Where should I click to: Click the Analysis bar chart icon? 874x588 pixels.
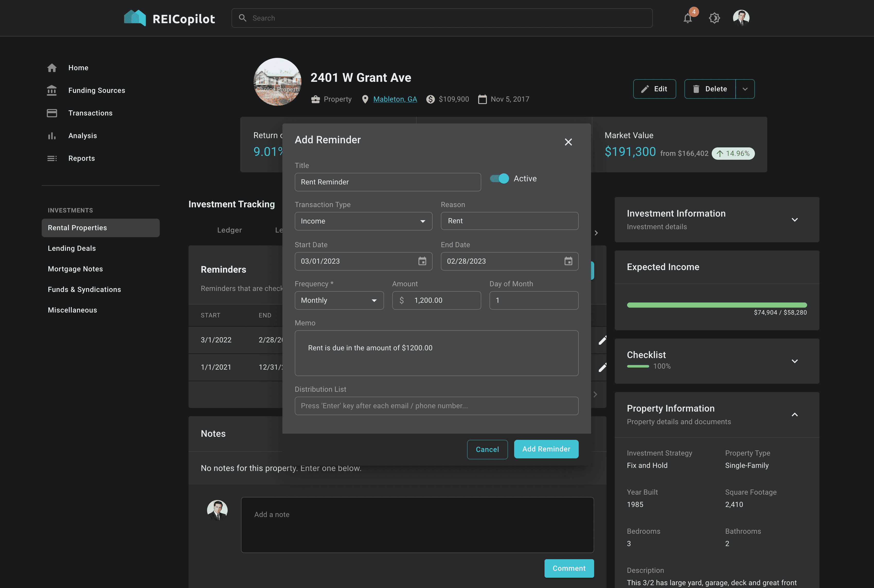click(52, 136)
